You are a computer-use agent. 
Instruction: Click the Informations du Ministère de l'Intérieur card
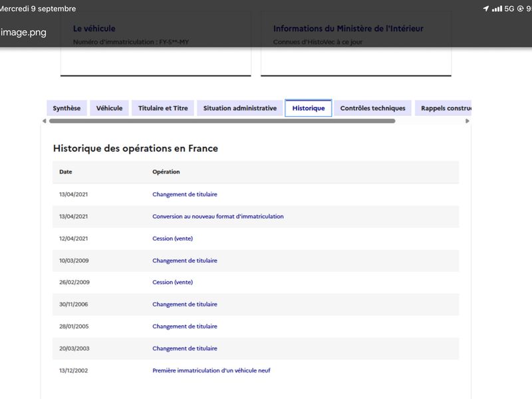[356, 44]
